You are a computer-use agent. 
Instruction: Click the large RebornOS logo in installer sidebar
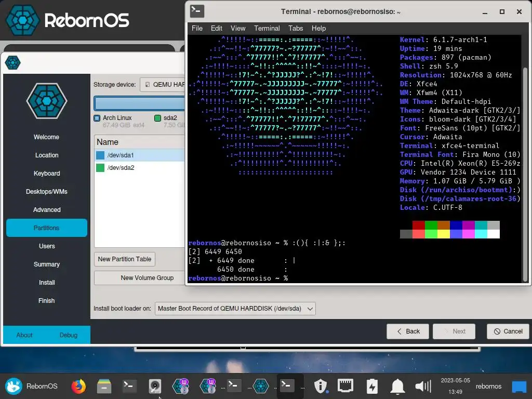(x=47, y=101)
